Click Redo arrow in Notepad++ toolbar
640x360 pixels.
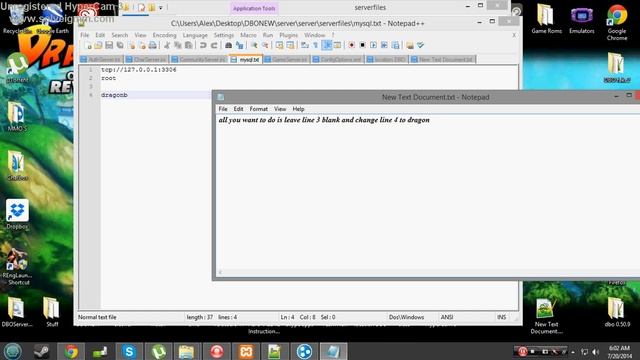coord(214,45)
